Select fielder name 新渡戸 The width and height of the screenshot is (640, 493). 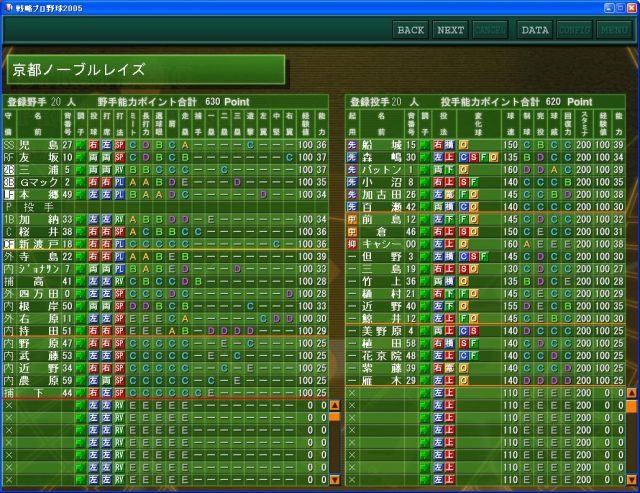pyautogui.click(x=38, y=244)
